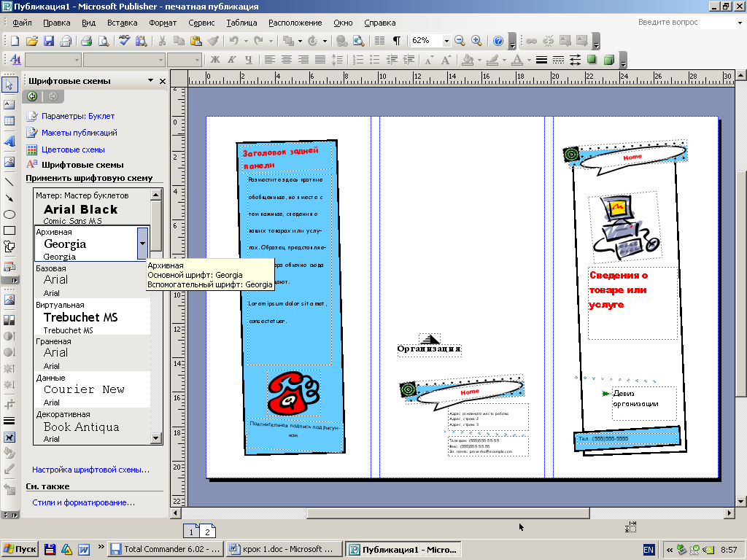Cut selection with scissors icon

162,41
